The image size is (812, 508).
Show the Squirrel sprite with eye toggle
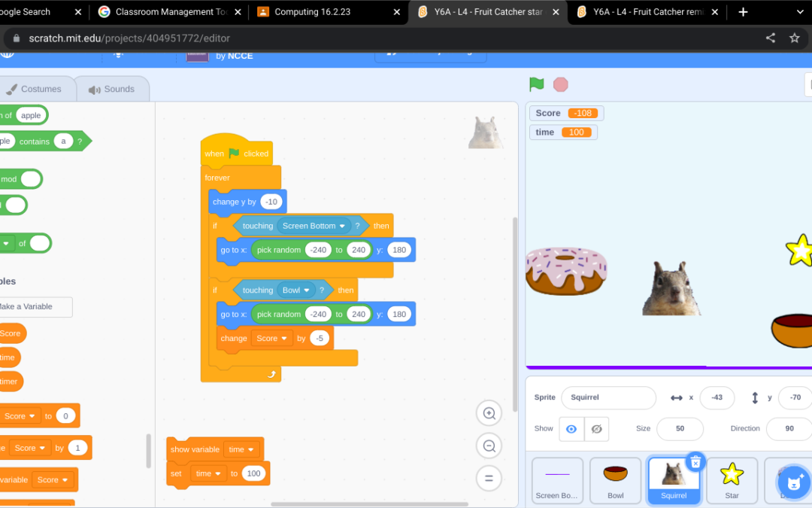pyautogui.click(x=571, y=427)
